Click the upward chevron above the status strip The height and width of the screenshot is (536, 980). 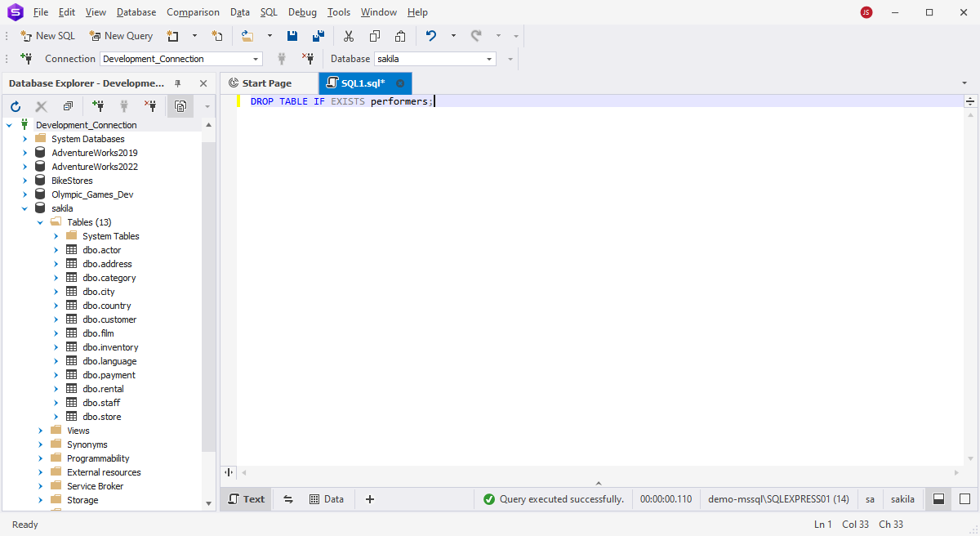599,483
